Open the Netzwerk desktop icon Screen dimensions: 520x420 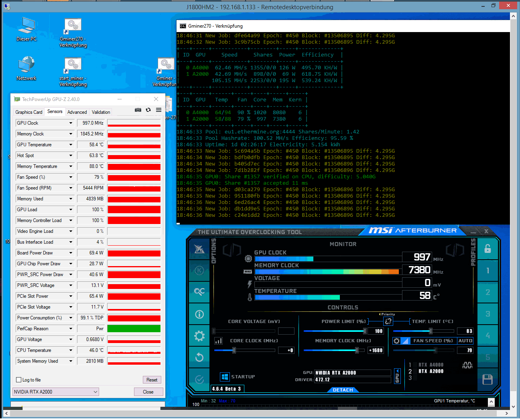pyautogui.click(x=26, y=69)
